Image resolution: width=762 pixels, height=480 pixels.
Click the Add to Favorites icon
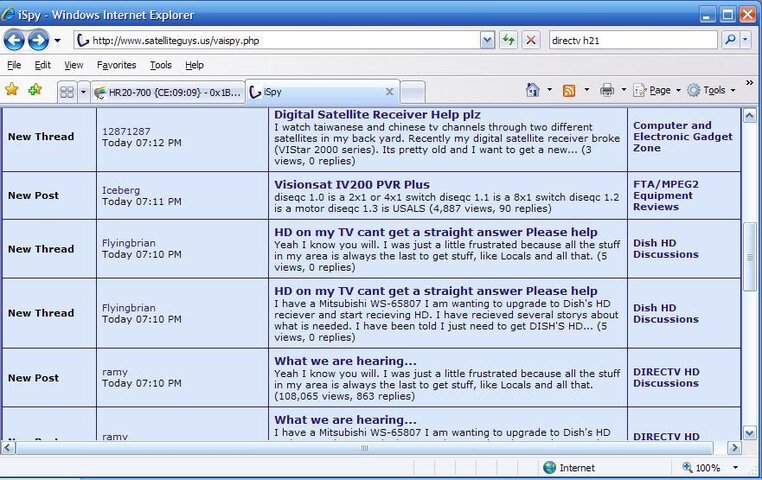click(x=35, y=89)
